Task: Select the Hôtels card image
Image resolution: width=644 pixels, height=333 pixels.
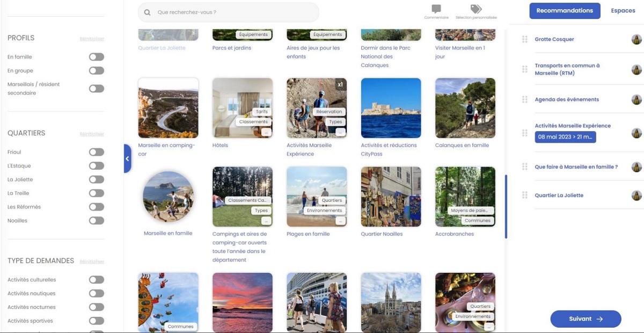Action: point(243,108)
